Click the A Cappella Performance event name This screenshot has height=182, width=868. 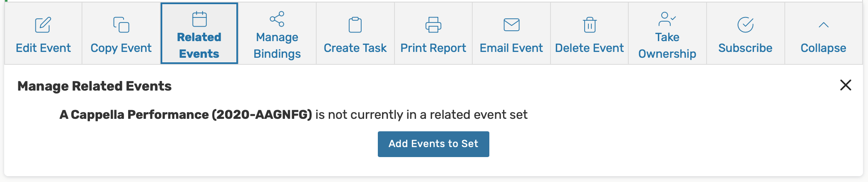click(186, 115)
